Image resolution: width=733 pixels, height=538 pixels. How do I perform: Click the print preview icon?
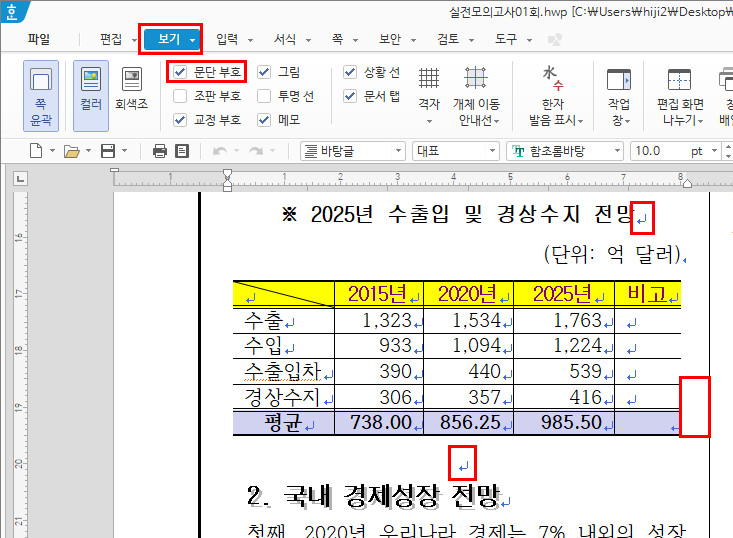[181, 151]
